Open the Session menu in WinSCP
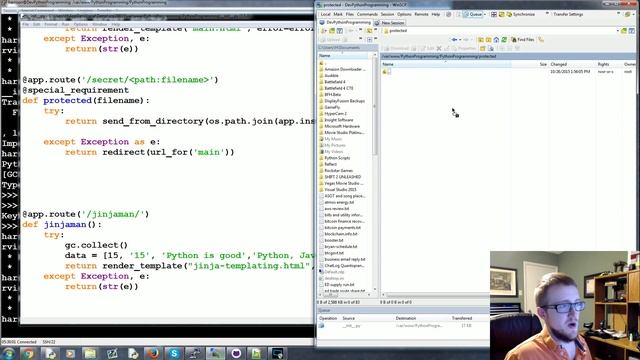This screenshot has width=640, height=360. [x=387, y=14]
